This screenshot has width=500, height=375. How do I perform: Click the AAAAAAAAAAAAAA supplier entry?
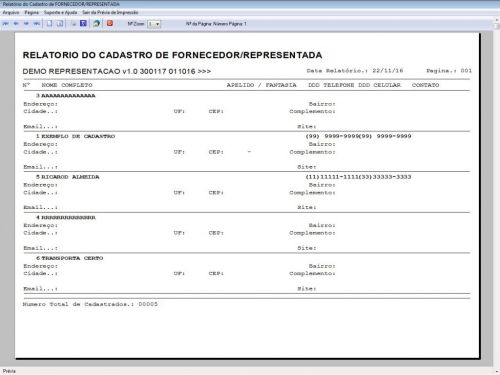(x=68, y=96)
